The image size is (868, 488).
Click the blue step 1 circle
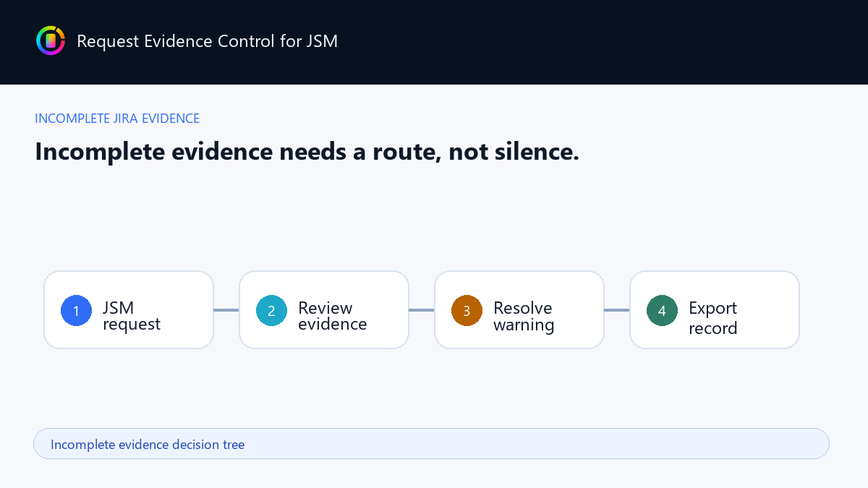pos(76,311)
